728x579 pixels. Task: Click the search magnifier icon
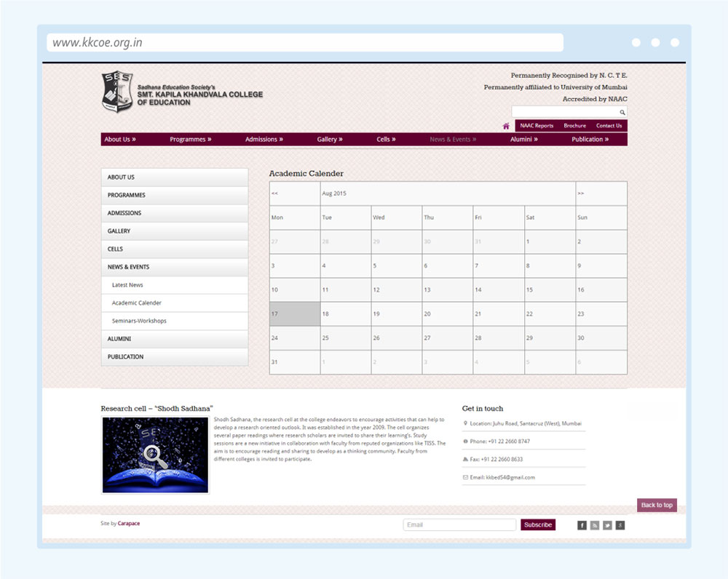point(622,112)
